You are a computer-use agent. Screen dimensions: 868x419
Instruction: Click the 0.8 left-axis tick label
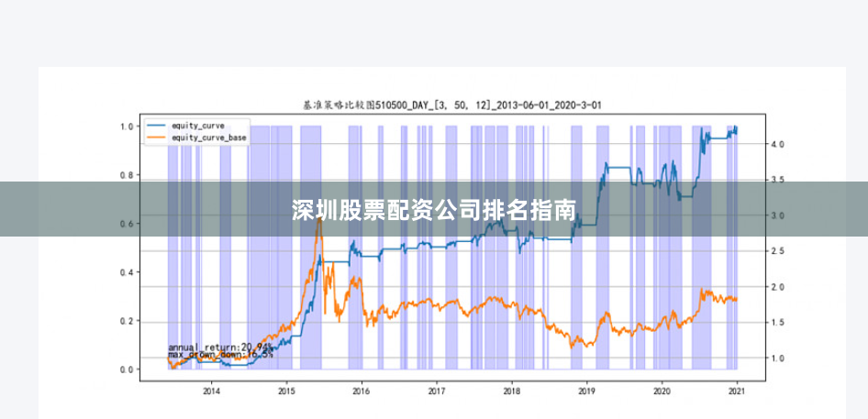[128, 175]
